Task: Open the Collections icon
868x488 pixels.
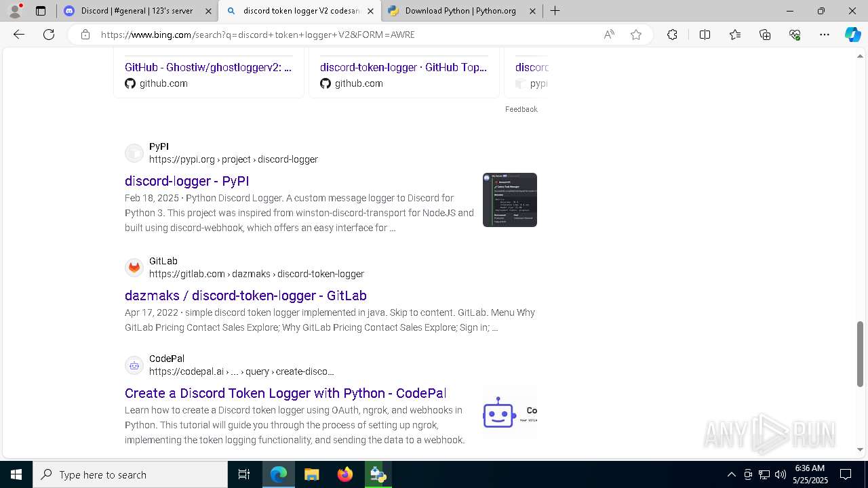Action: pos(765,35)
